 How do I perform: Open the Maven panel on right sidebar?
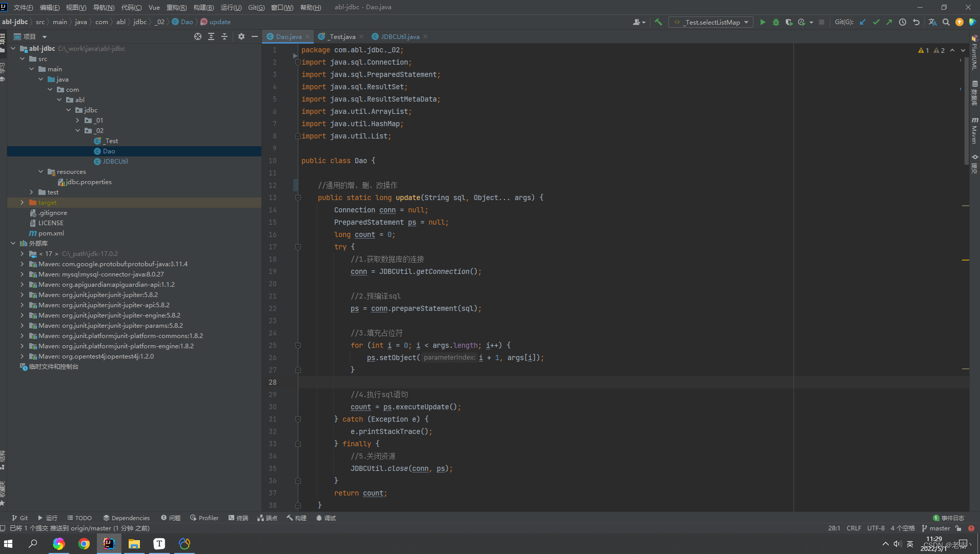974,128
